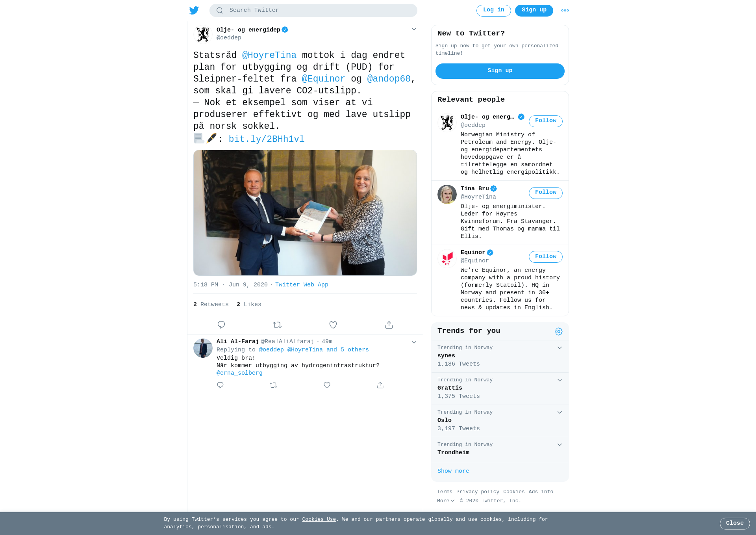Like Ali Al-Faraj's reply
The width and height of the screenshot is (756, 535).
327,385
